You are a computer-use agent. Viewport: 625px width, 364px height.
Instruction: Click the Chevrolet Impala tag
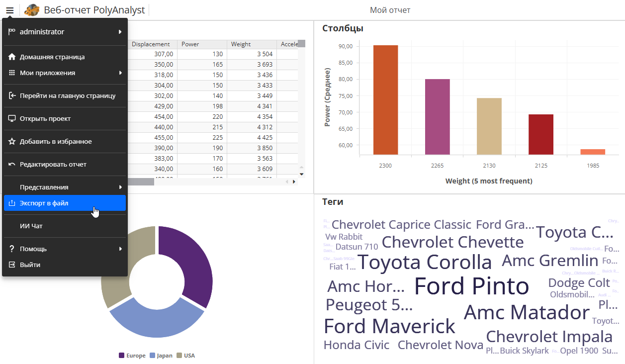coord(549,337)
